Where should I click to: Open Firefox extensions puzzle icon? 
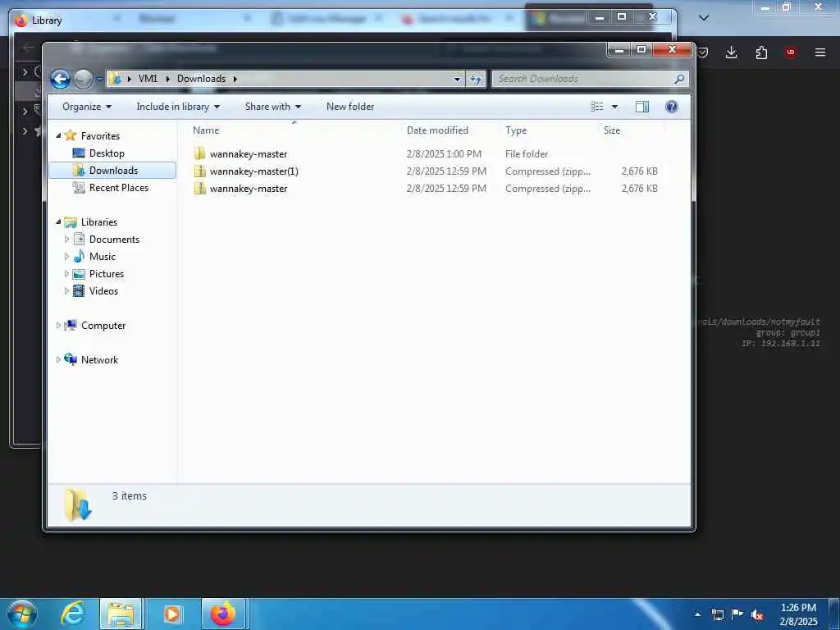tap(761, 52)
